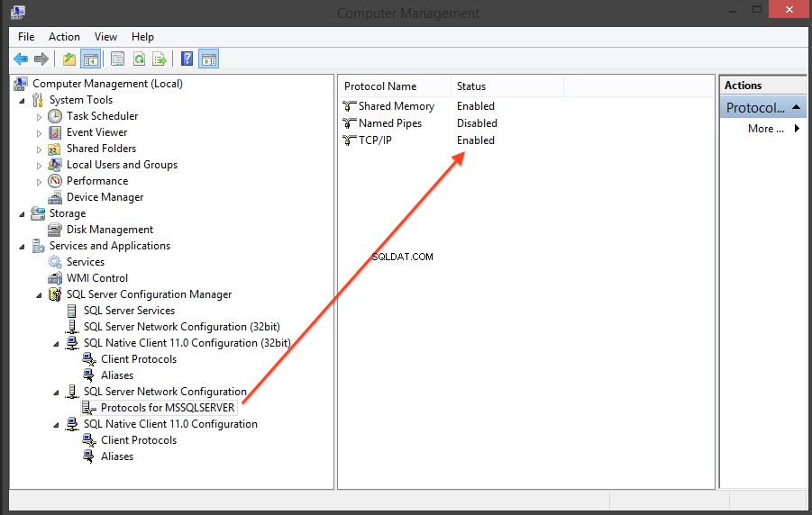Sort by the Protocol Name column header
812x515 pixels.
395,86
